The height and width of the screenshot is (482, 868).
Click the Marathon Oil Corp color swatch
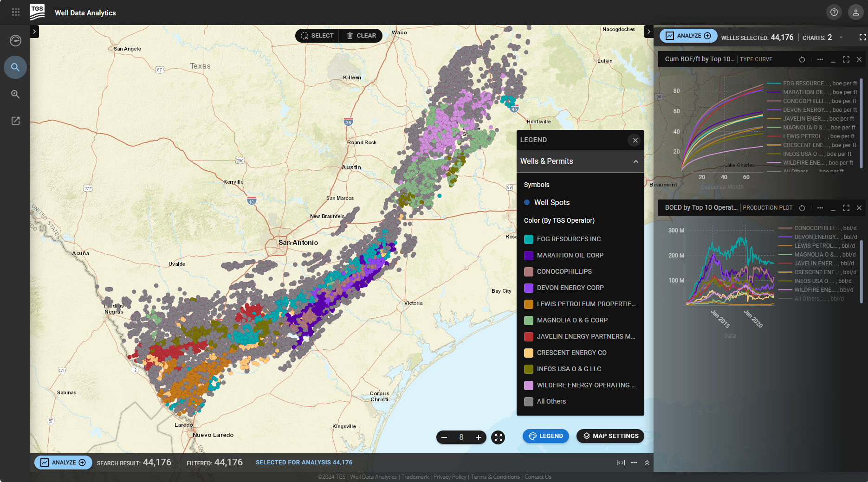[529, 256]
